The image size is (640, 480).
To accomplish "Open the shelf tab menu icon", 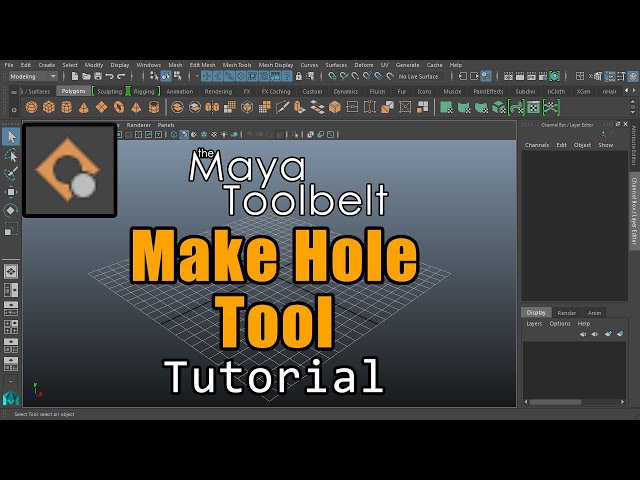I will tap(14, 92).
